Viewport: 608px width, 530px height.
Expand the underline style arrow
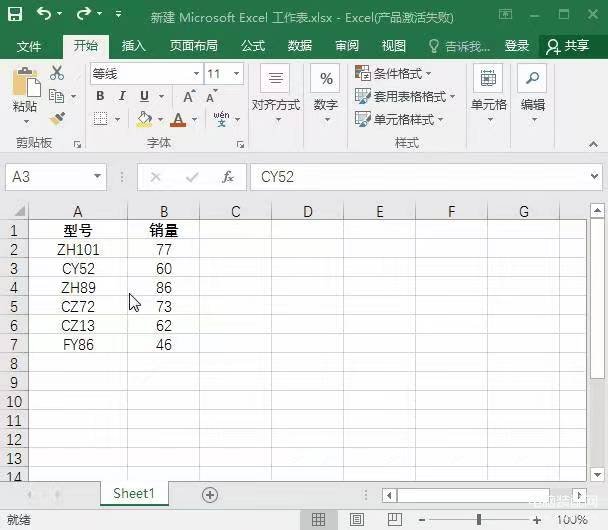[161, 96]
